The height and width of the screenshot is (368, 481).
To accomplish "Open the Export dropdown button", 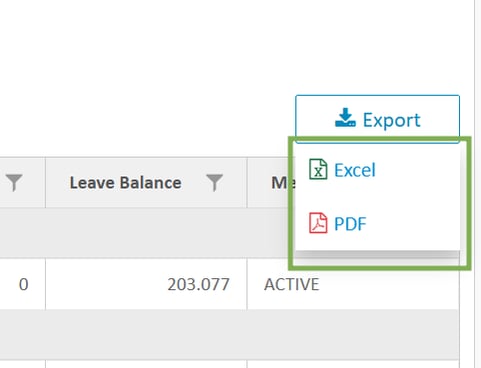I will coord(377,119).
